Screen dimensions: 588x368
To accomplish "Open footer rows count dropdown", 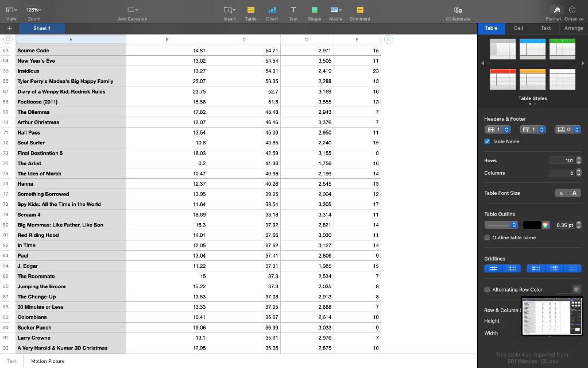I will coord(568,129).
